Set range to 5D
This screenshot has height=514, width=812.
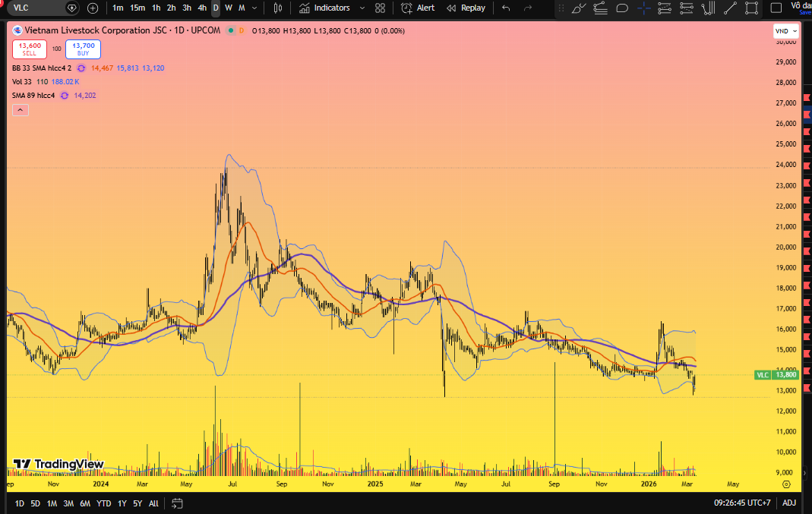pyautogui.click(x=35, y=503)
